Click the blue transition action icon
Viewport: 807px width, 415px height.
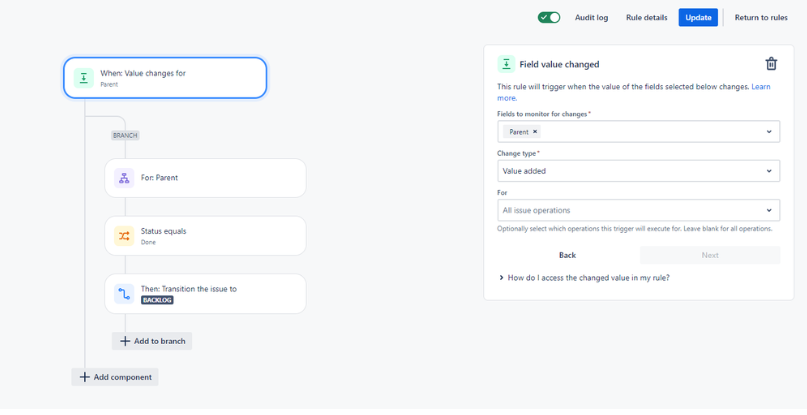coord(124,293)
